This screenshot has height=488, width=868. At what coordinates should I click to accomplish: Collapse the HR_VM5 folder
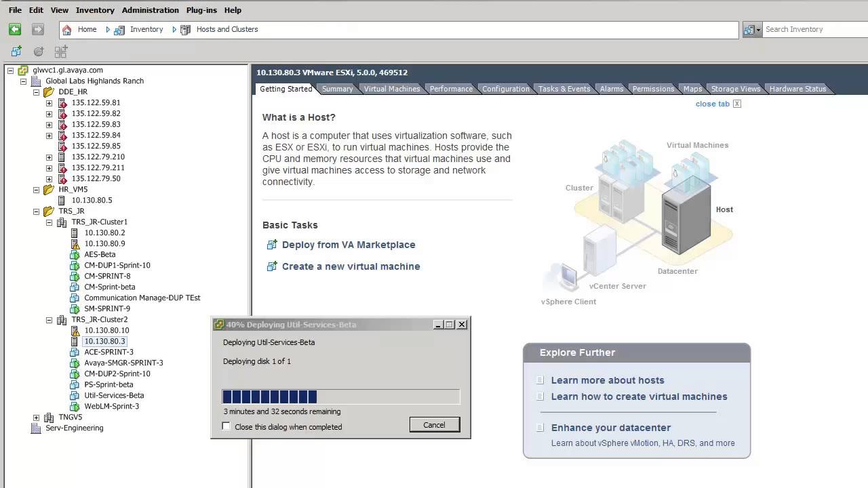(x=36, y=190)
